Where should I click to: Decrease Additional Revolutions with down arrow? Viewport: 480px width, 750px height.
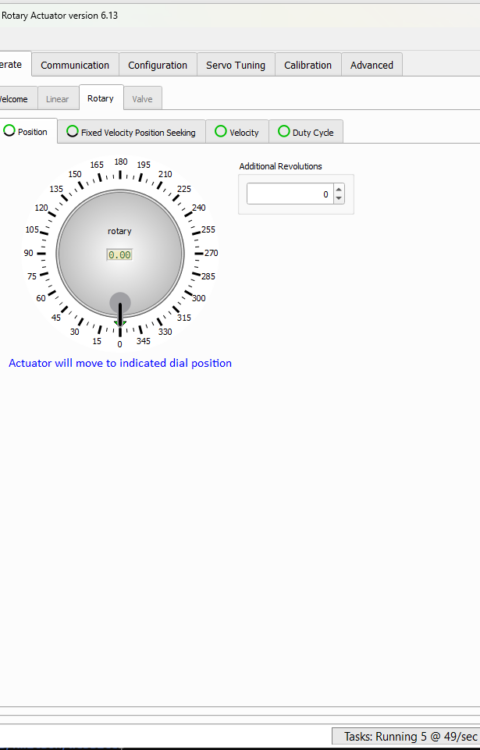339,199
